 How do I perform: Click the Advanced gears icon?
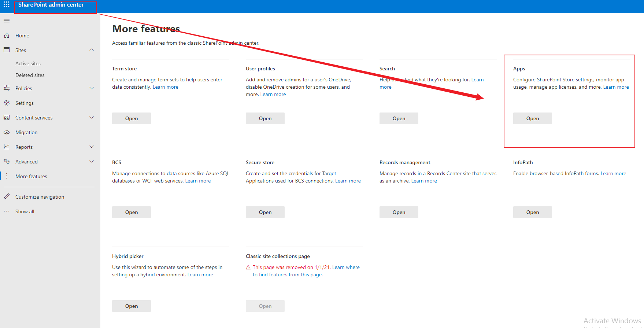tap(7, 161)
